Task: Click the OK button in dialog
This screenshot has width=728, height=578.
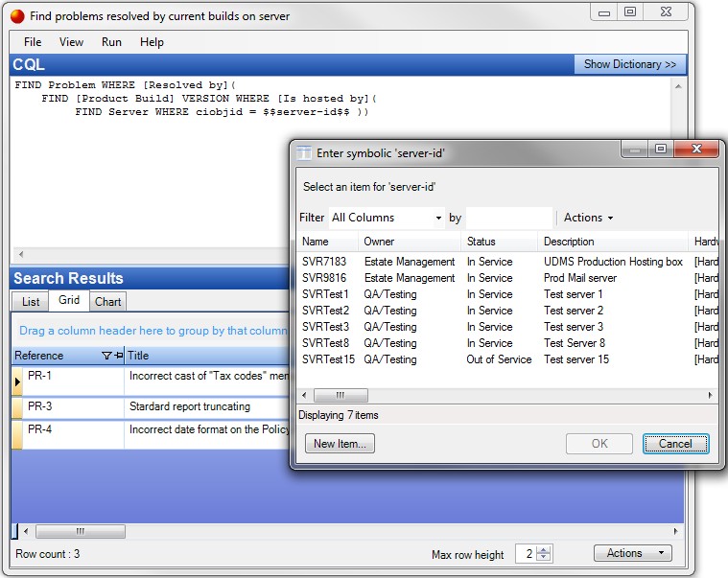Action: (599, 444)
